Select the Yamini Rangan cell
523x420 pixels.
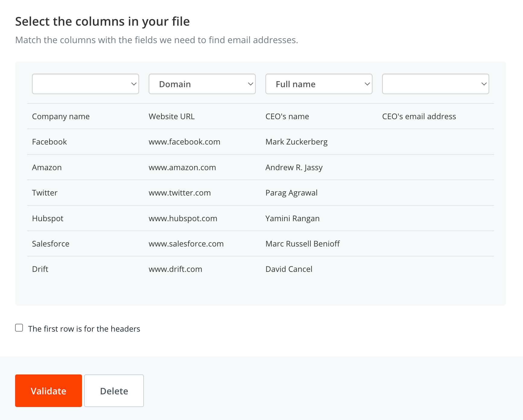coord(293,218)
